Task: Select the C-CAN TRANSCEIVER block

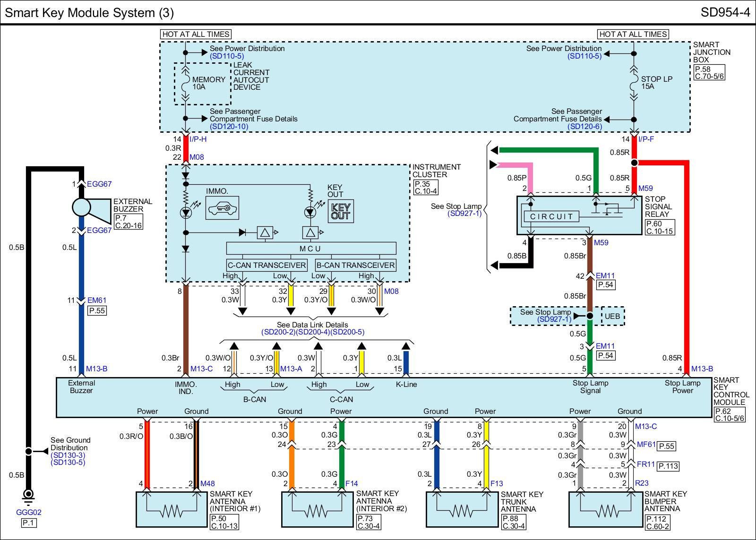Action: [266, 265]
